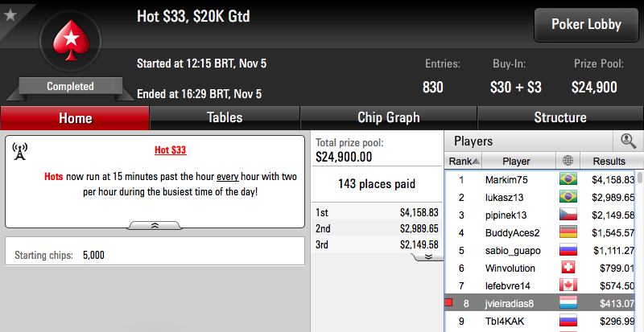Click the globe country column header
The width and height of the screenshot is (644, 332).
point(568,161)
